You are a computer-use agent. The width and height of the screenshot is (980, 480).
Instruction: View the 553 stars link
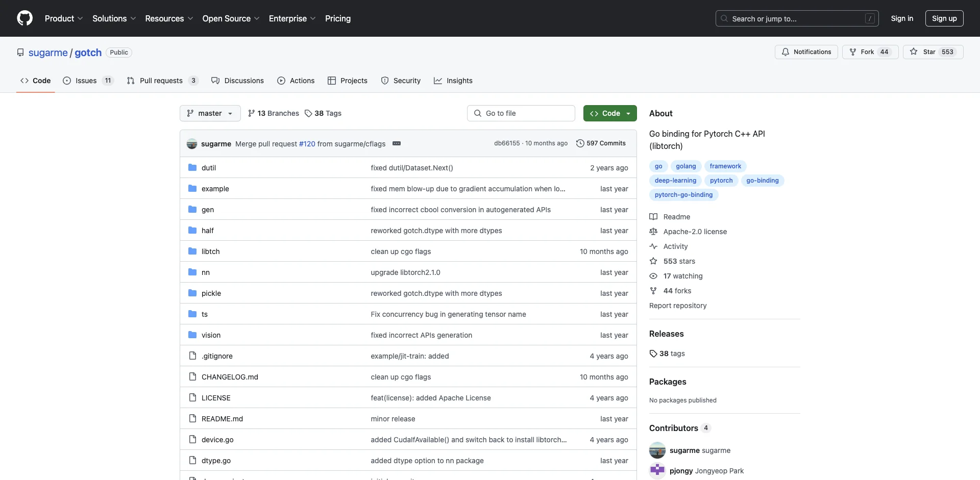click(673, 261)
